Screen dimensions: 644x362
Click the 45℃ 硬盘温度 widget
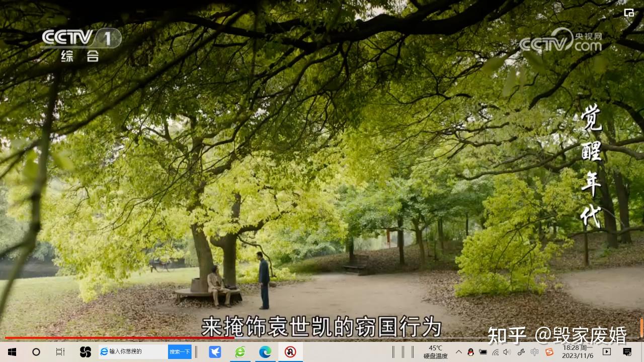coord(435,352)
